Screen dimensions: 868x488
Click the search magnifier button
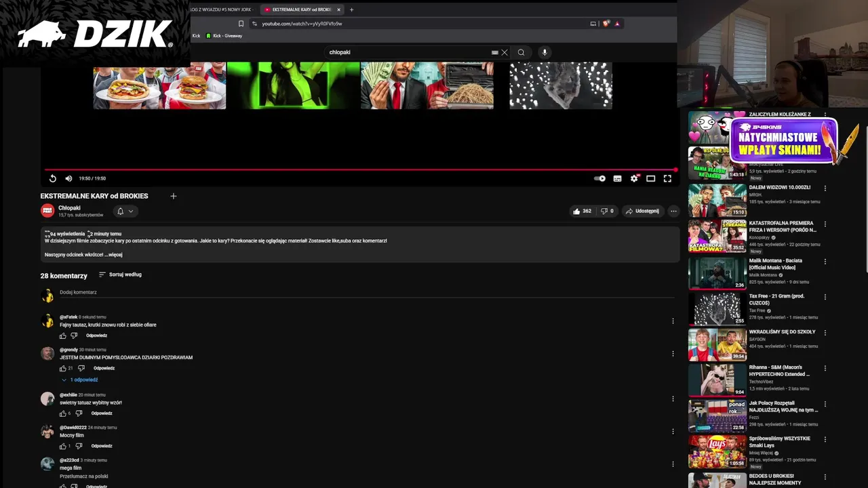tap(521, 52)
